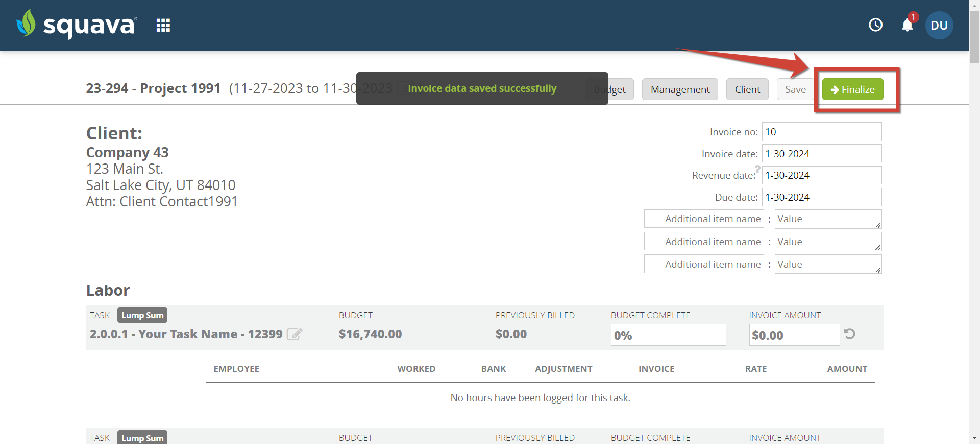This screenshot has height=444, width=980.
Task: Click the green Finalize button
Action: pyautogui.click(x=852, y=89)
